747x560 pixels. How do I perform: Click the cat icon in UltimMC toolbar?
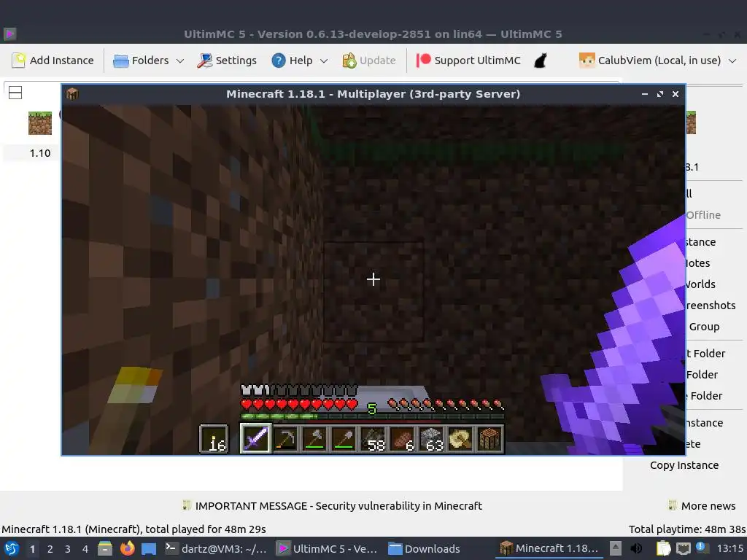[x=541, y=61]
